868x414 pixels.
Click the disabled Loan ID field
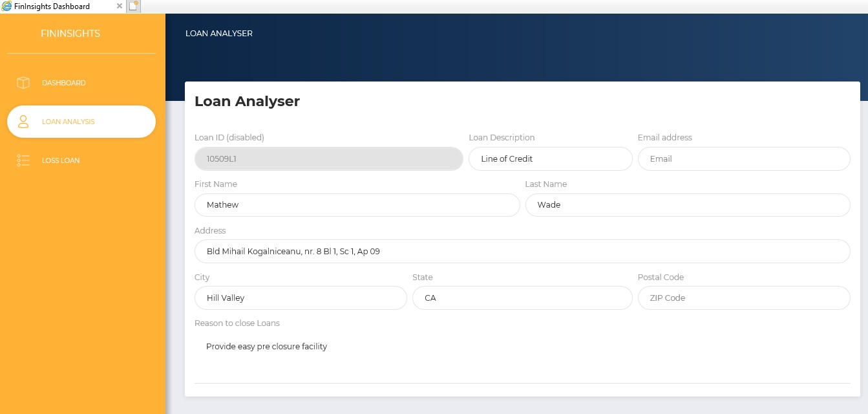pos(329,158)
